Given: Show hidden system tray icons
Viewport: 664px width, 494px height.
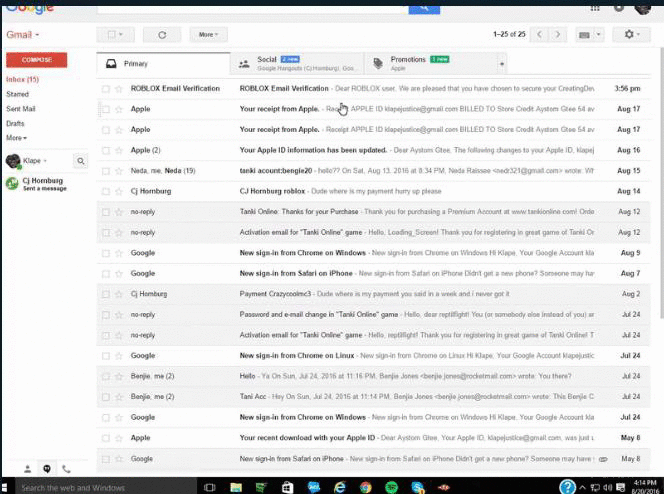Looking at the screenshot, I should coord(583,488).
